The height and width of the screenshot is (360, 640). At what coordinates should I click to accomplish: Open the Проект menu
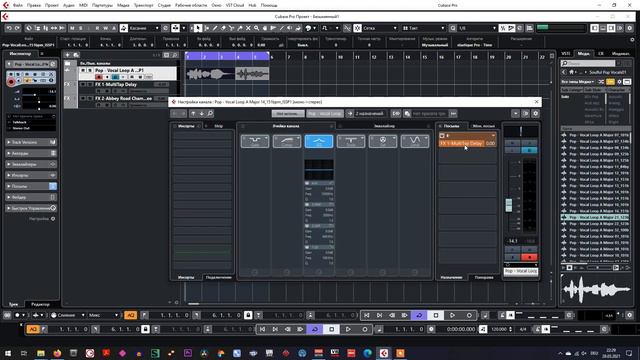(x=52, y=5)
